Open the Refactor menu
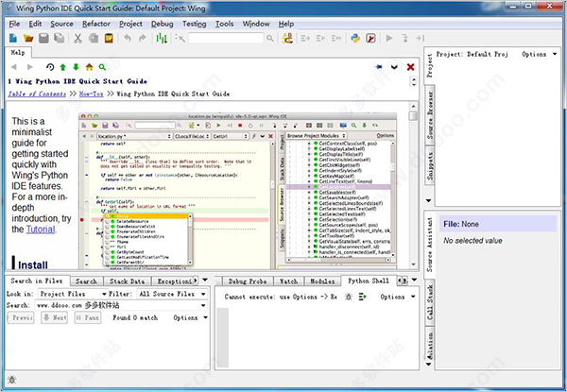Viewport: 567px width, 392px height. pyautogui.click(x=96, y=24)
